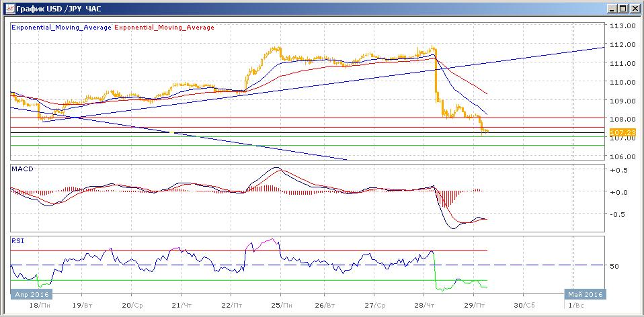The image size is (644, 317).
Task: Select the 'Апр 2016' month marker
Action: pyautogui.click(x=29, y=294)
